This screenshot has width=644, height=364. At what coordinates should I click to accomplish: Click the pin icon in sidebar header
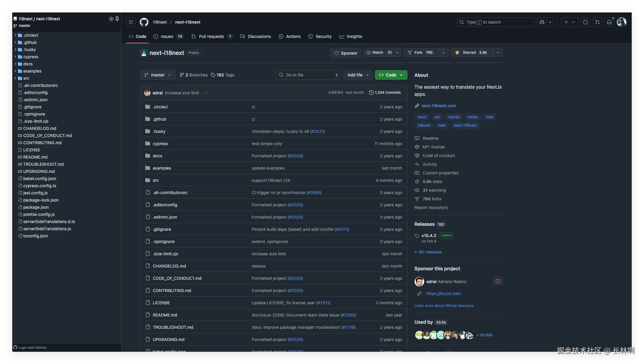[x=117, y=19]
